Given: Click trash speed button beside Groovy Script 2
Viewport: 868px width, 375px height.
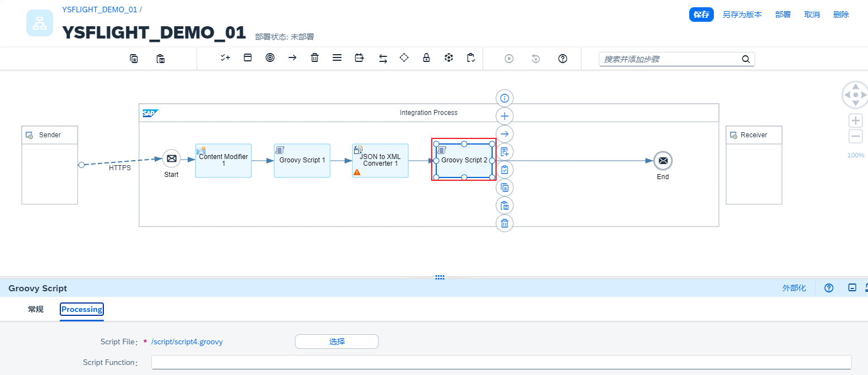Looking at the screenshot, I should [504, 223].
